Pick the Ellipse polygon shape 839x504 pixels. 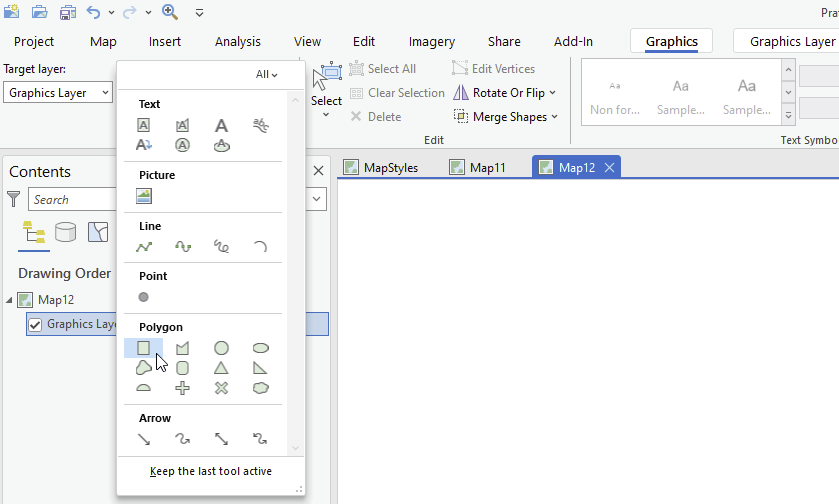pos(260,348)
